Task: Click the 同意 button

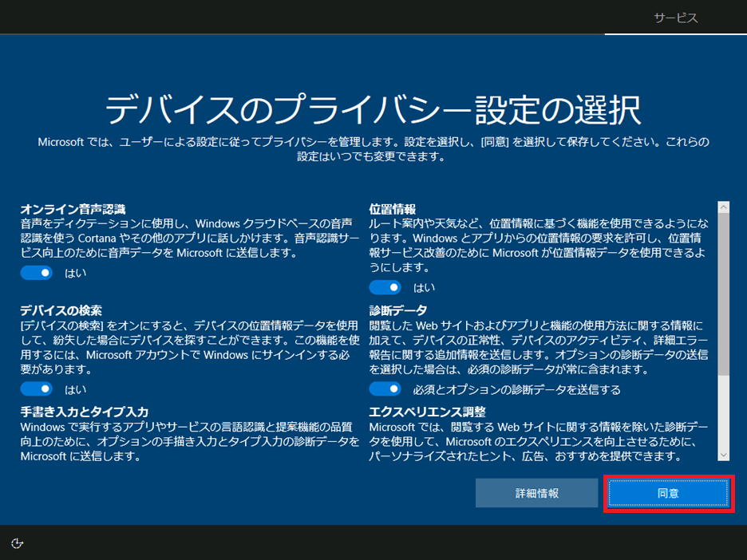Action: (x=669, y=493)
